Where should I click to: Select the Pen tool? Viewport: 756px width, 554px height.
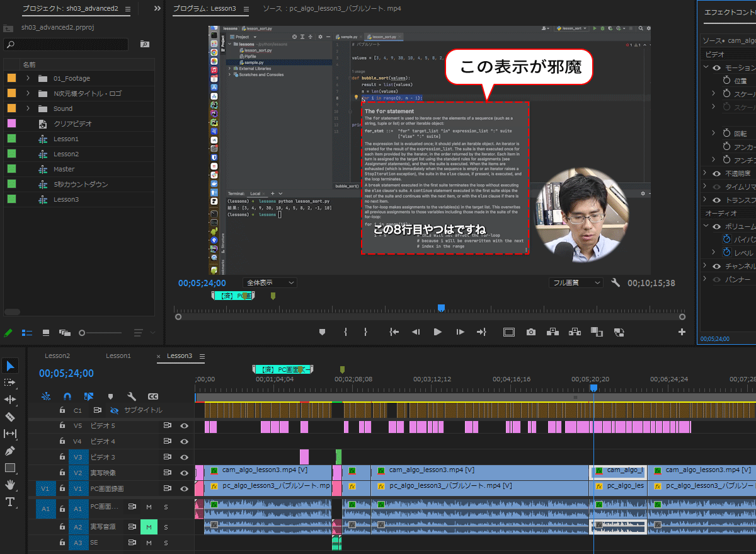coord(11,451)
